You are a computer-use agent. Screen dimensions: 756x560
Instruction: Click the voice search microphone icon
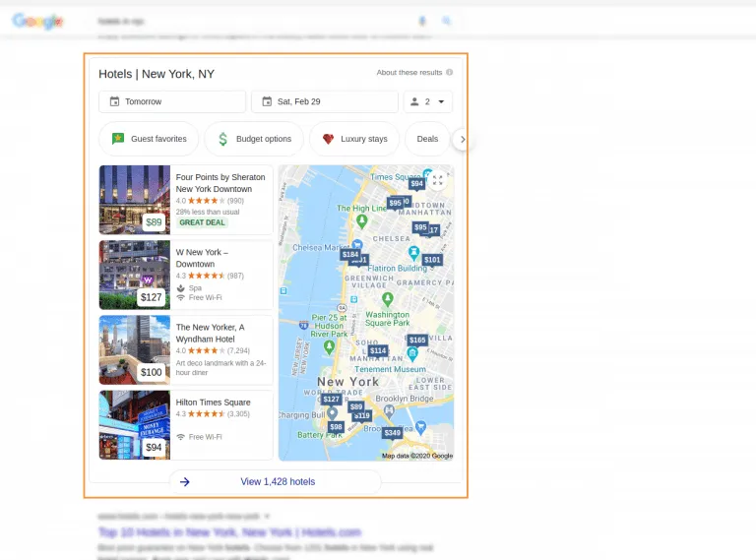[x=422, y=21]
